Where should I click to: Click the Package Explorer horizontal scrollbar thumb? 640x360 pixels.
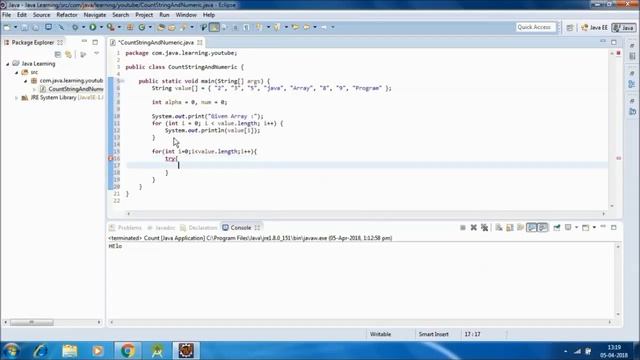(32, 322)
